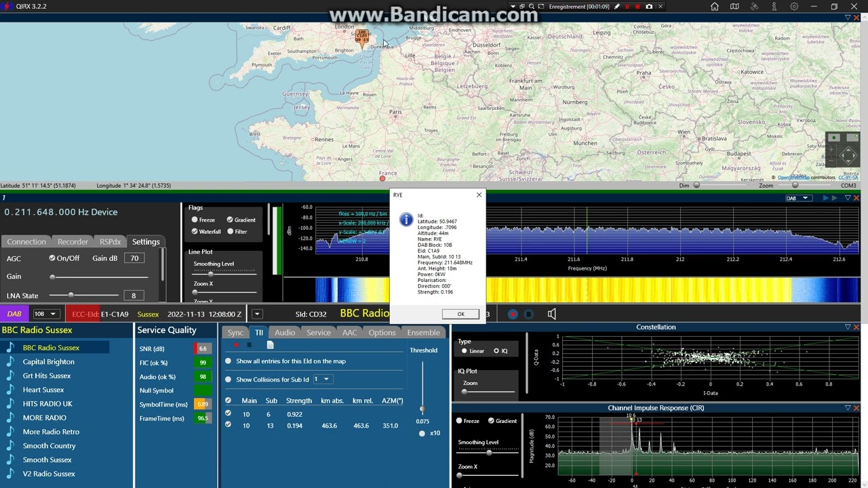The width and height of the screenshot is (868, 488).
Task: Open the Sub Id collisions dropdown
Action: [x=322, y=380]
